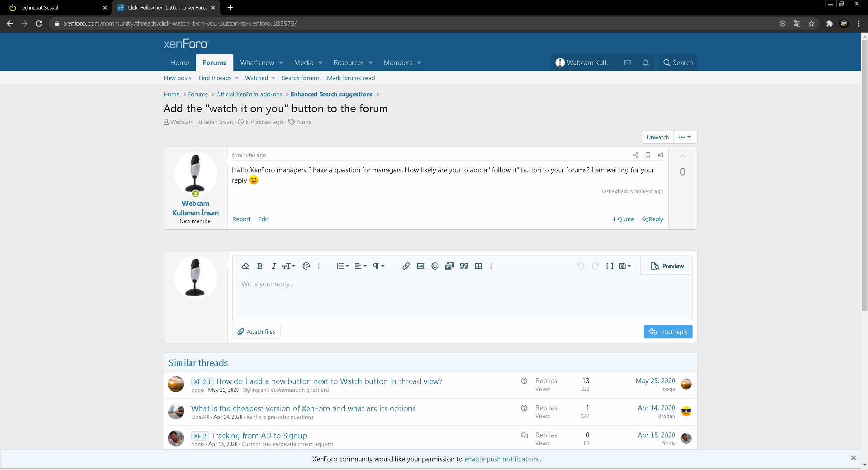Image resolution: width=868 pixels, height=470 pixels.
Task: Click Mark forums read
Action: click(351, 78)
